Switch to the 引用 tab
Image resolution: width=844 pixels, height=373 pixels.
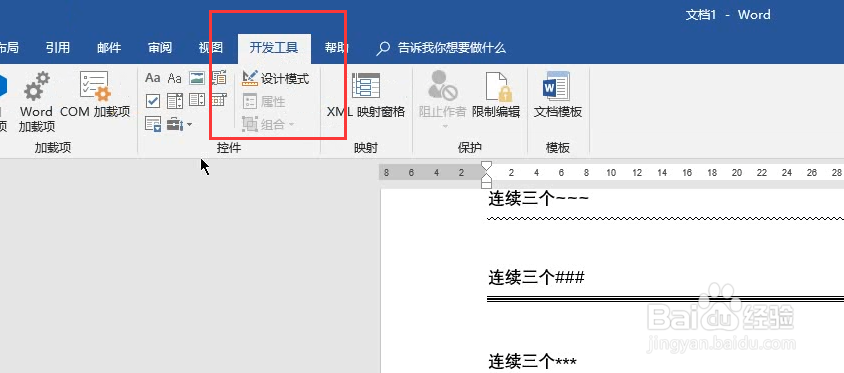58,48
